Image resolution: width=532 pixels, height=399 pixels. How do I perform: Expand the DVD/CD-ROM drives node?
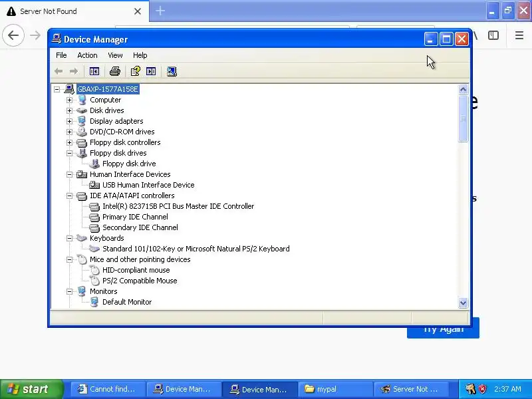point(69,132)
